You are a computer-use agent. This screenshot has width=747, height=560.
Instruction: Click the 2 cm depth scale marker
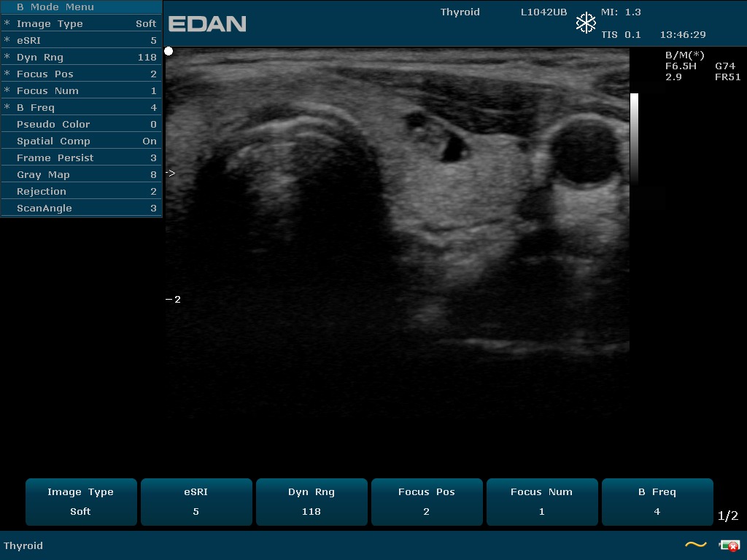coord(174,299)
